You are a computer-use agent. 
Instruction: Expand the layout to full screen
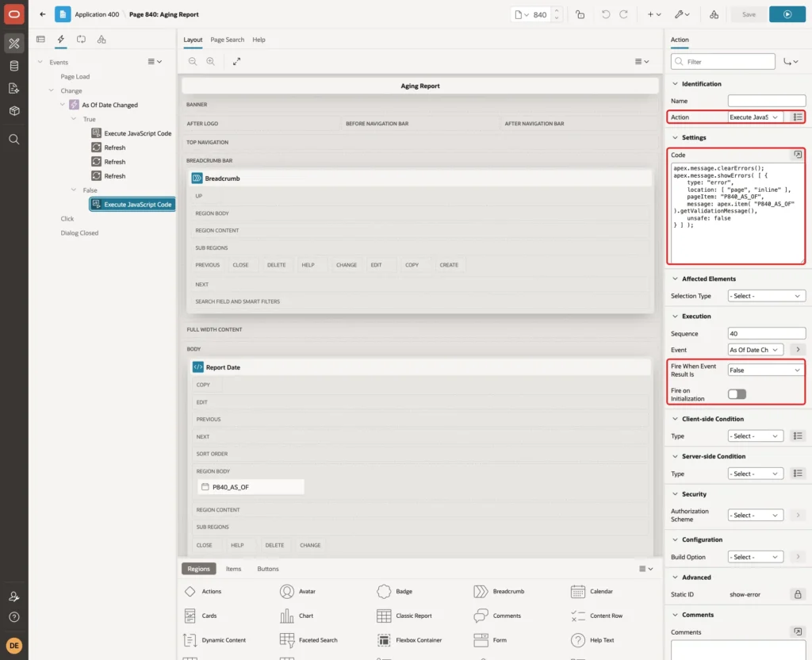pyautogui.click(x=236, y=61)
